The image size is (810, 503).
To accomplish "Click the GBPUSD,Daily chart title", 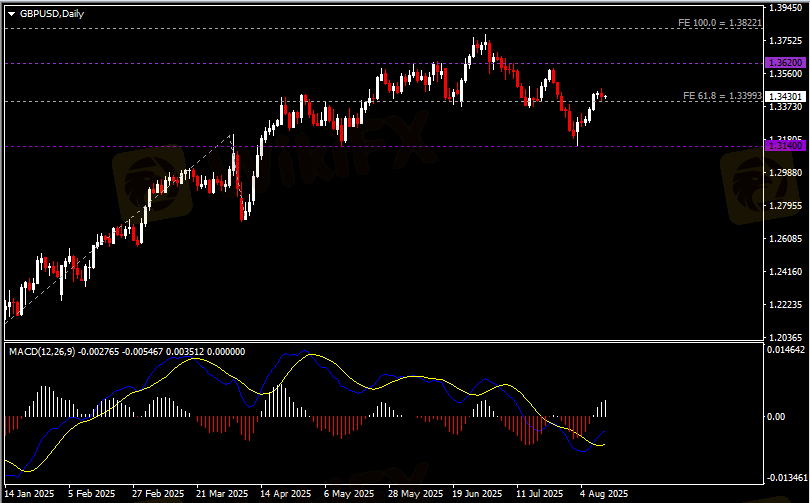I will click(x=50, y=12).
